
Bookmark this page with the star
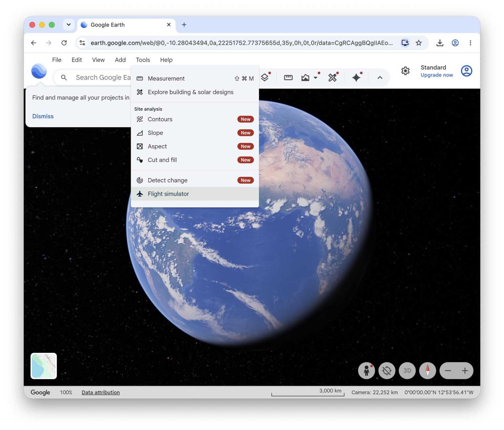[x=419, y=43]
